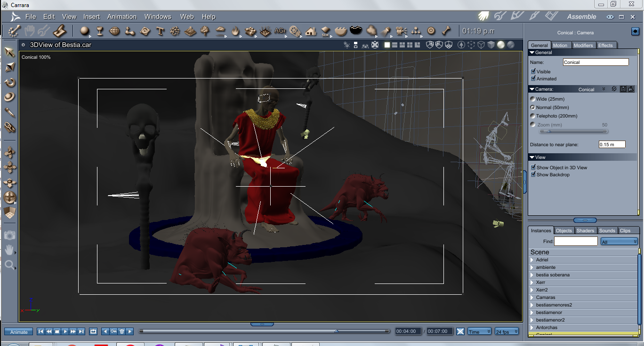Select the Normal (50mm) radio button
The image size is (644, 346).
click(533, 107)
